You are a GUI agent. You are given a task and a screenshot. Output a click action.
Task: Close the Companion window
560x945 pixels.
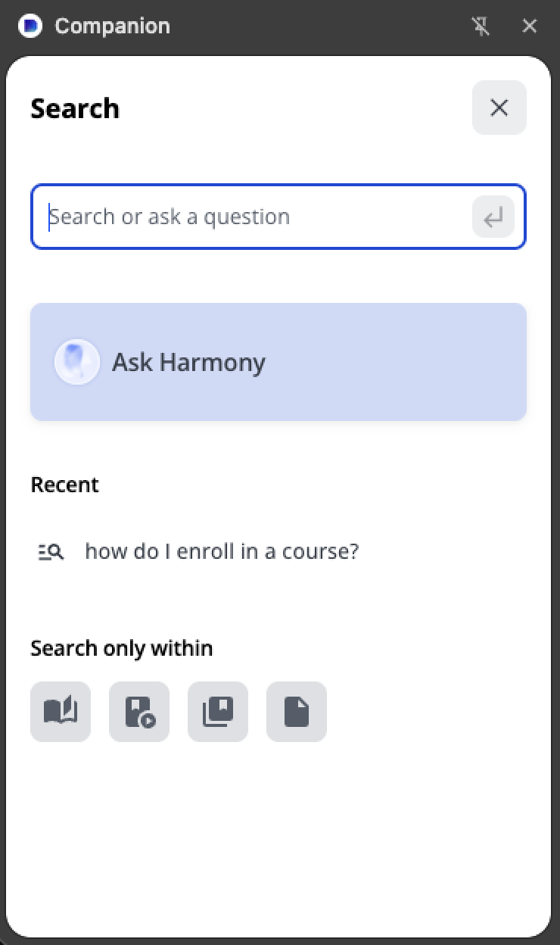click(530, 27)
